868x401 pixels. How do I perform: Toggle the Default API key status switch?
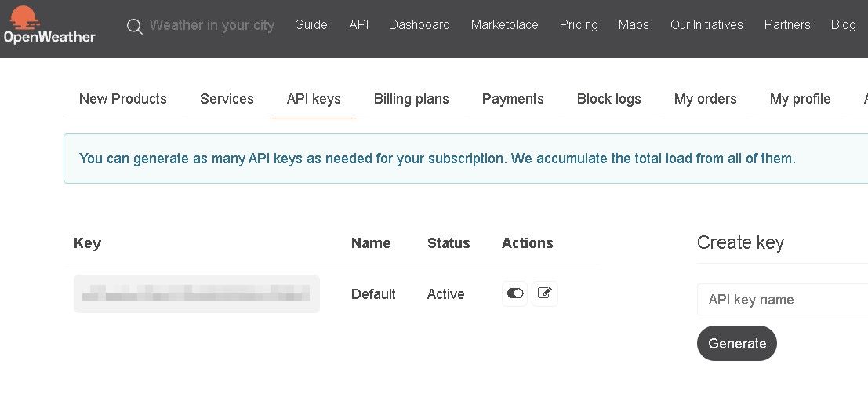point(515,293)
